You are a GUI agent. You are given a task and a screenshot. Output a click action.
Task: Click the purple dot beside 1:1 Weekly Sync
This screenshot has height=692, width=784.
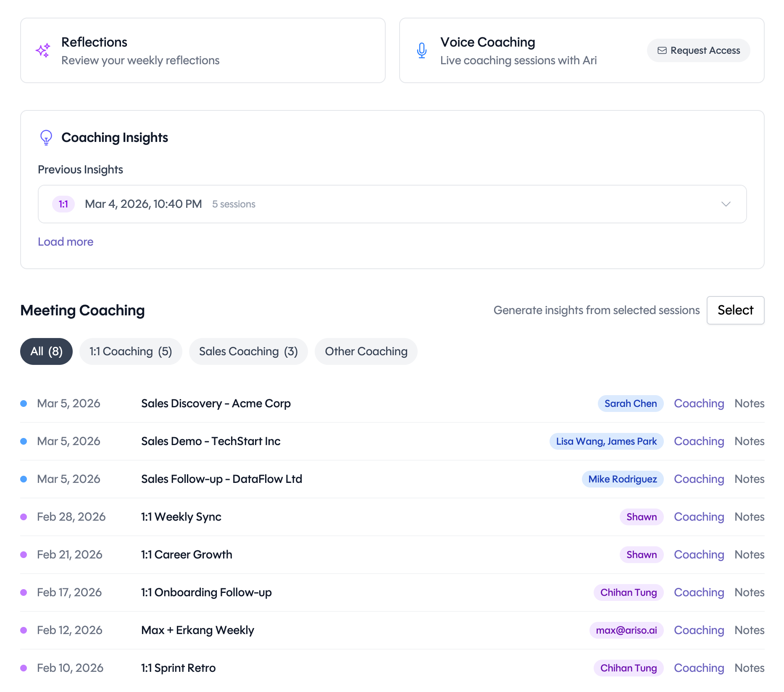click(x=23, y=516)
